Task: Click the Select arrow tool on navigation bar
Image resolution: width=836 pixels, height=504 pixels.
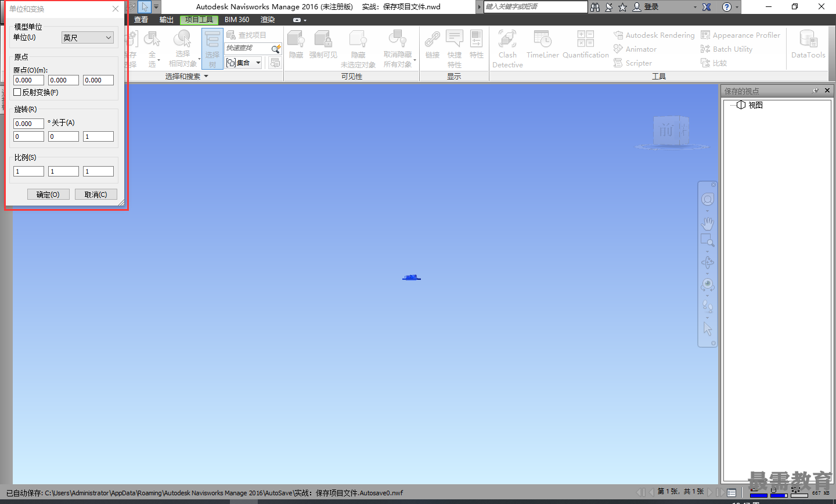Action: click(707, 329)
